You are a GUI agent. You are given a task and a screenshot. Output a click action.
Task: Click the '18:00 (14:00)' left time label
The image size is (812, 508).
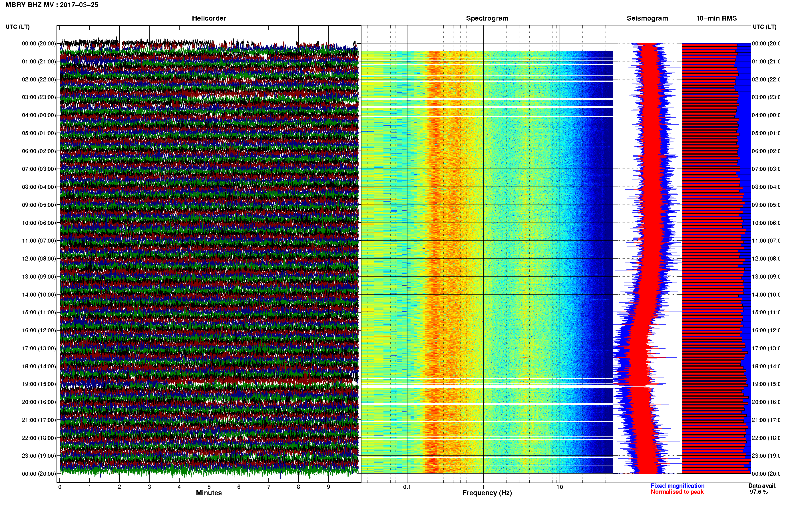[x=39, y=366]
